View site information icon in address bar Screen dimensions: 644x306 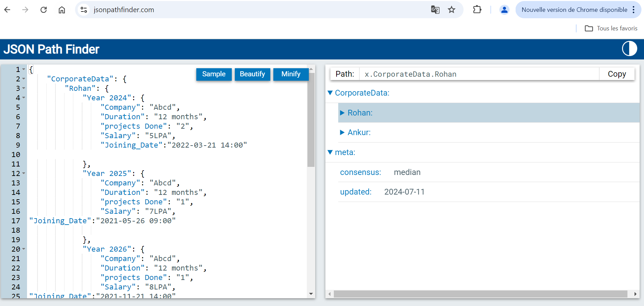tap(84, 10)
